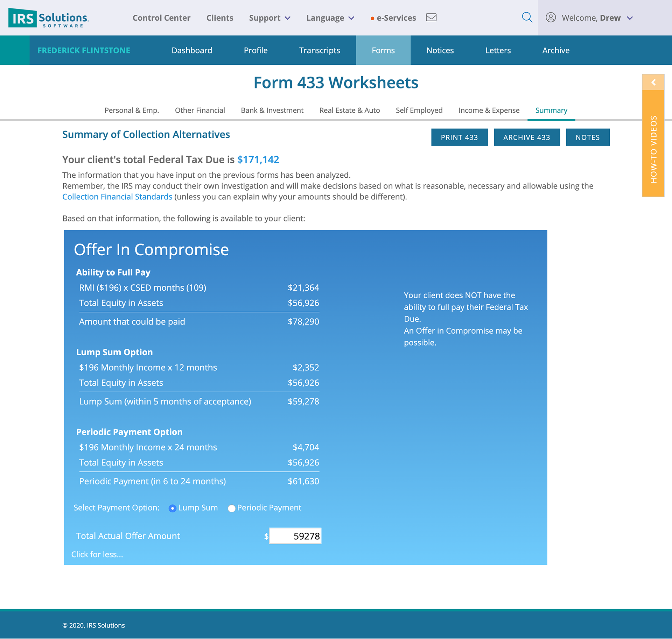
Task: Expand the Support dropdown menu
Action: 269,18
